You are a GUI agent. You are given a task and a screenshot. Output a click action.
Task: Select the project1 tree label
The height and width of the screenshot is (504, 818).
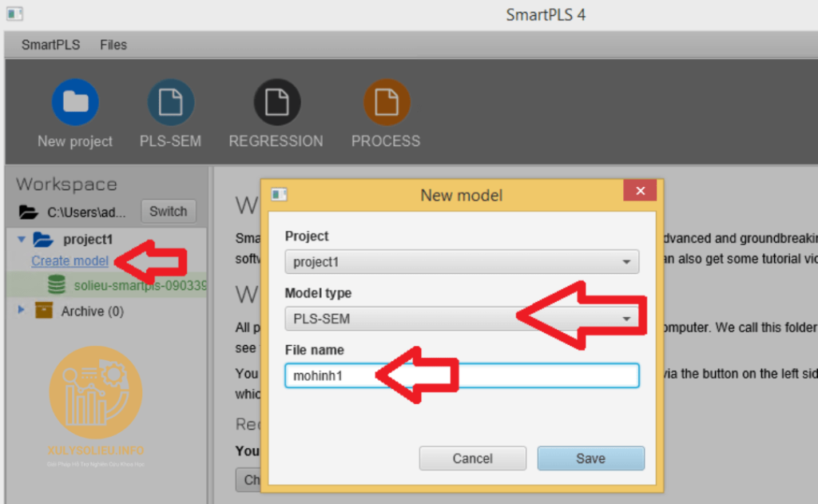coord(88,240)
